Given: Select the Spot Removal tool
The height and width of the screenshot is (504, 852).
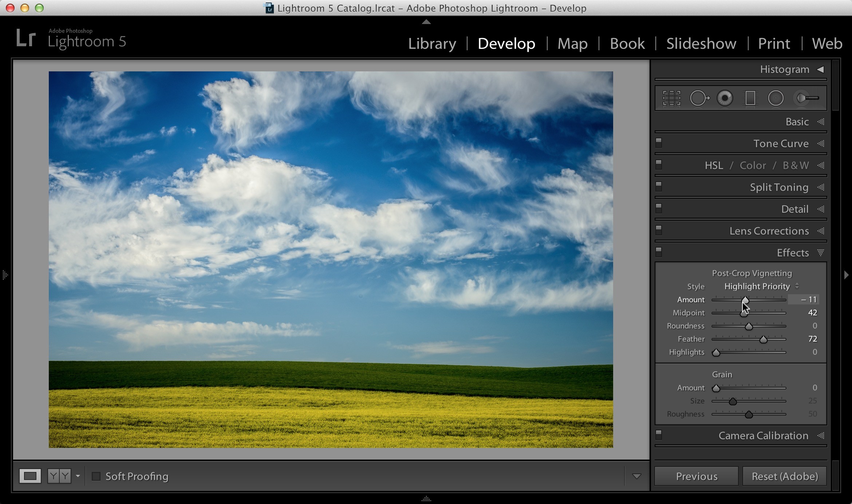Looking at the screenshot, I should (699, 98).
